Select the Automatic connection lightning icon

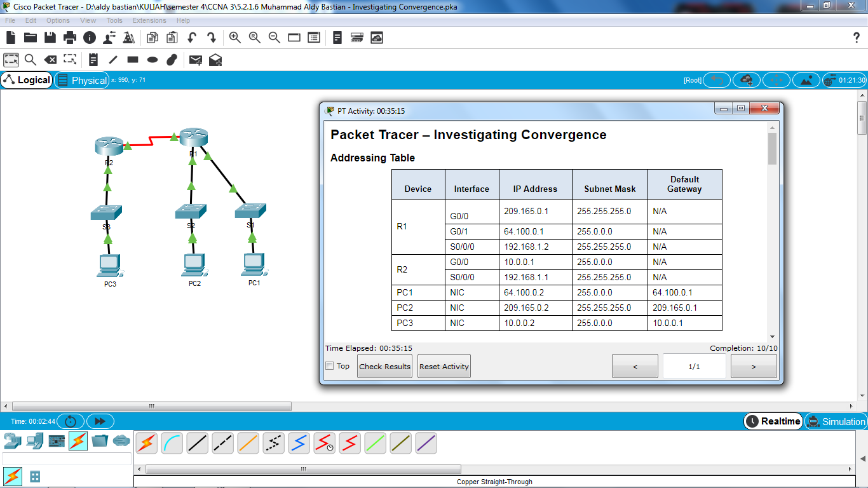tap(147, 443)
